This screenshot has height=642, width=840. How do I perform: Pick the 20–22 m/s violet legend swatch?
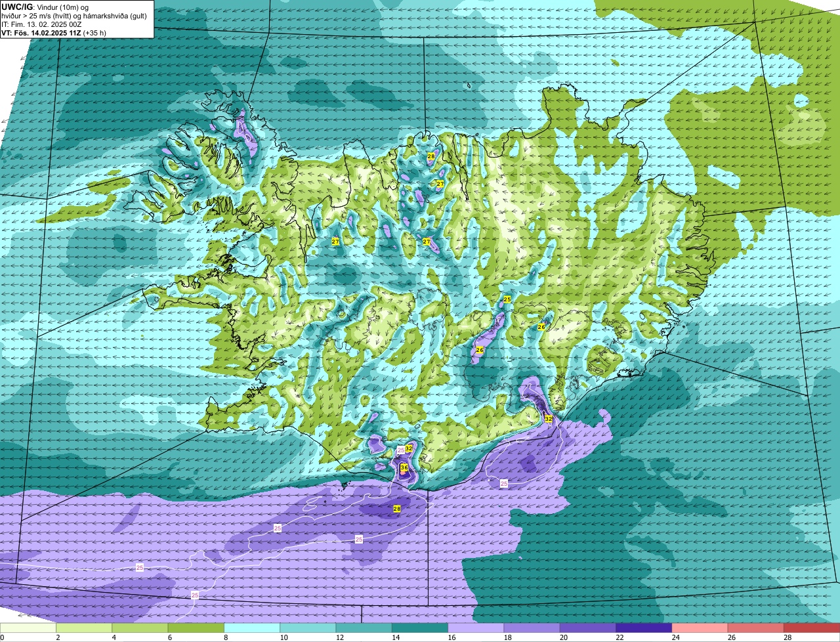(x=588, y=628)
